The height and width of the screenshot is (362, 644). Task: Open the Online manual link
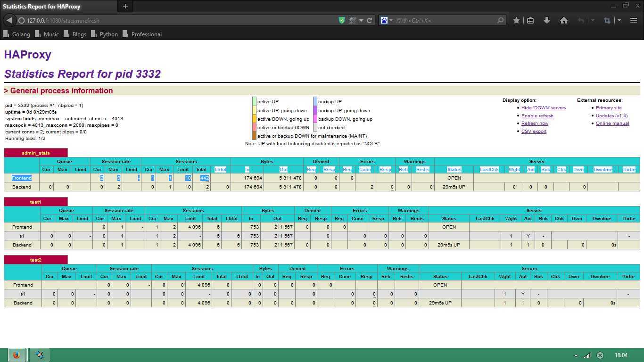(x=612, y=123)
